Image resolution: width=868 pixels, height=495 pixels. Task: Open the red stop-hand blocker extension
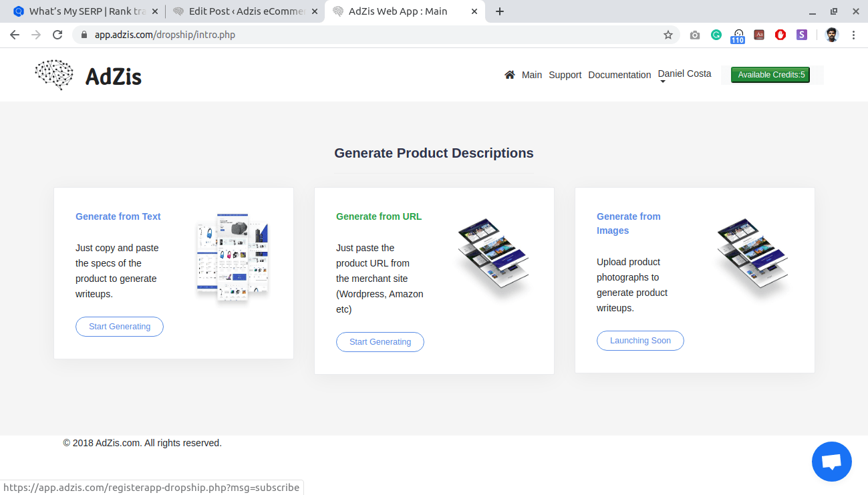(780, 35)
